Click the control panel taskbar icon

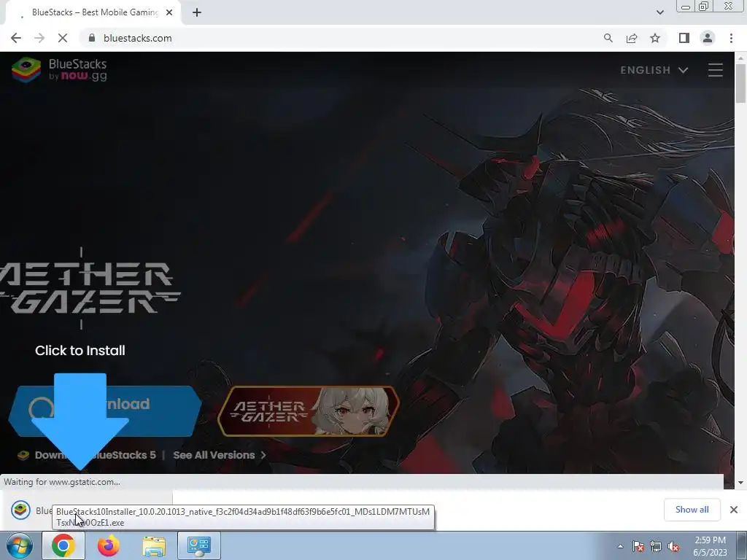pos(198,545)
